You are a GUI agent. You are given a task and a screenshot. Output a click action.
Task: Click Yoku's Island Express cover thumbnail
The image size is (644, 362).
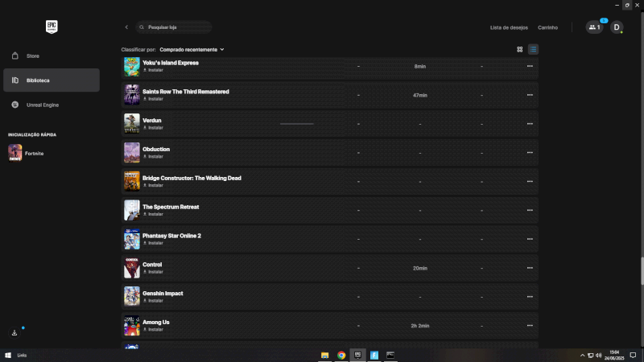pyautogui.click(x=132, y=67)
